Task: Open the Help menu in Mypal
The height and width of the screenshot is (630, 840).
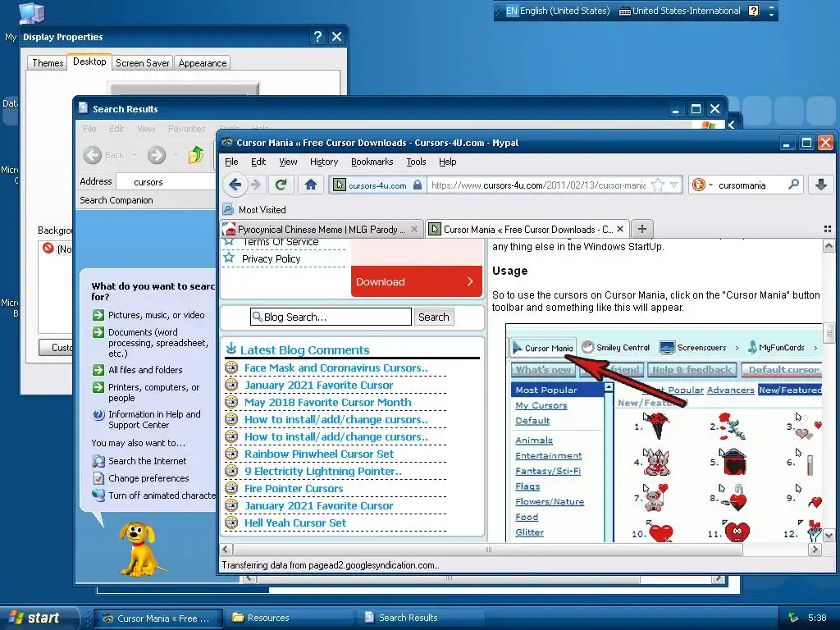Action: (447, 162)
